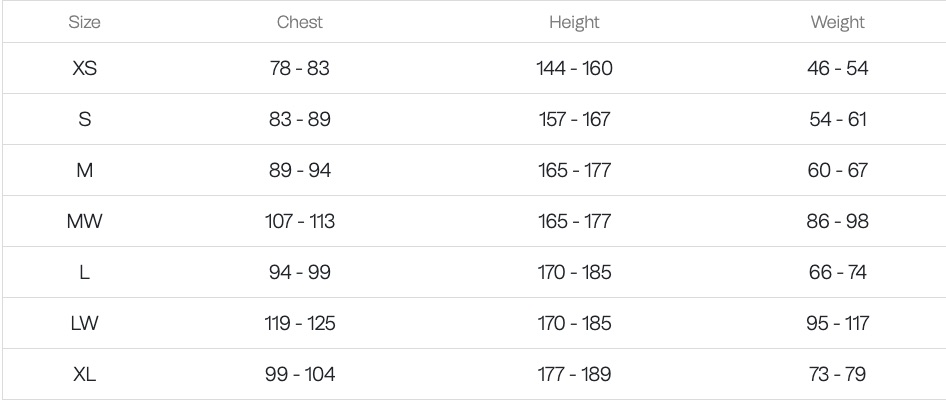This screenshot has height=400, width=946.
Task: Click weight value 95 - 117
Action: 837,323
